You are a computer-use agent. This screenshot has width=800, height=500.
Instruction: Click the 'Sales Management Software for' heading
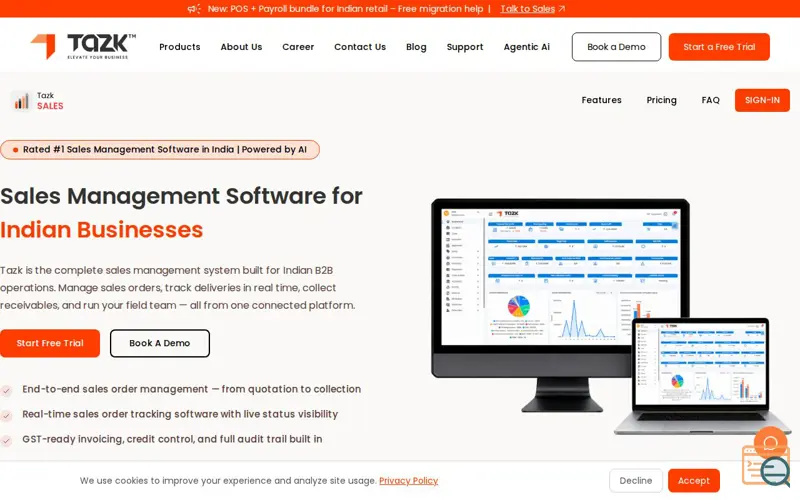click(x=181, y=196)
